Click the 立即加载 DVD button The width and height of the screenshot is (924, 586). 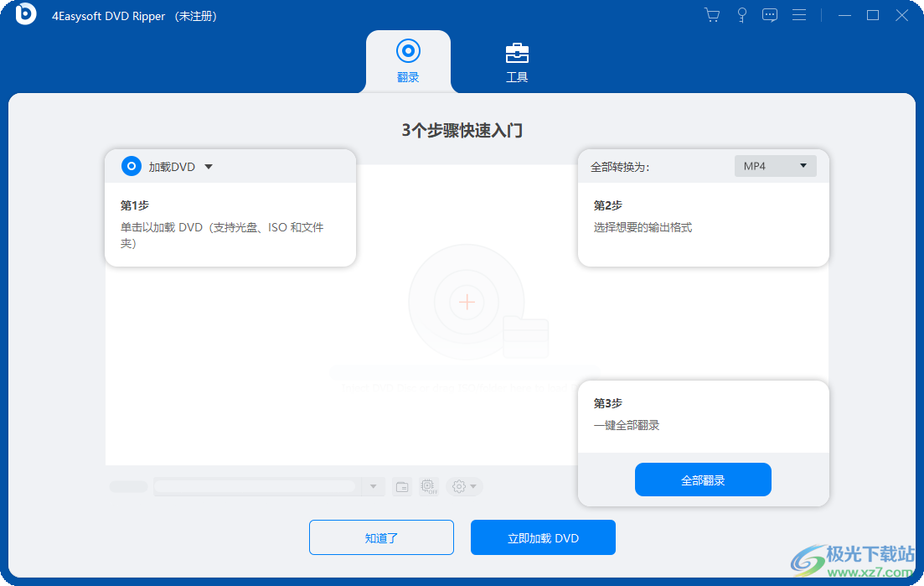[543, 537]
